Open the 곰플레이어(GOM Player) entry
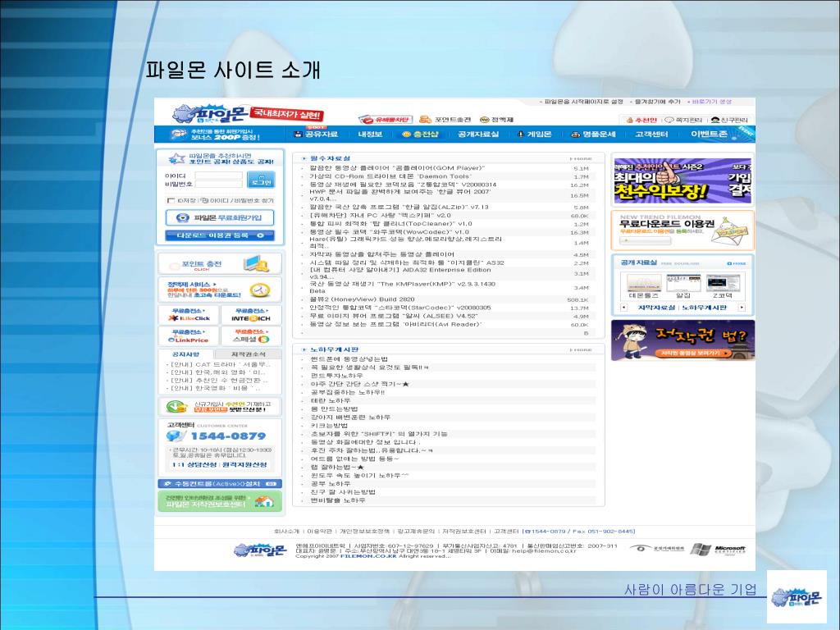 point(396,167)
